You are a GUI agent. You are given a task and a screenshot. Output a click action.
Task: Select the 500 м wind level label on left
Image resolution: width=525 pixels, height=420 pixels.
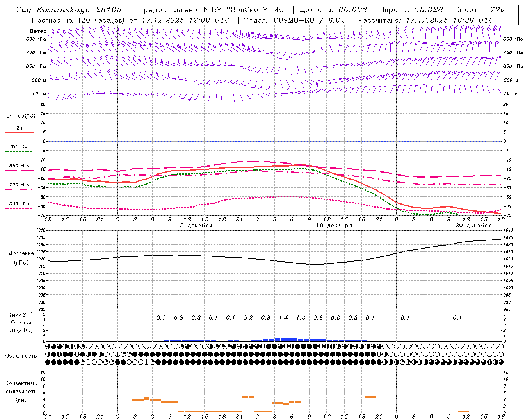point(39,80)
